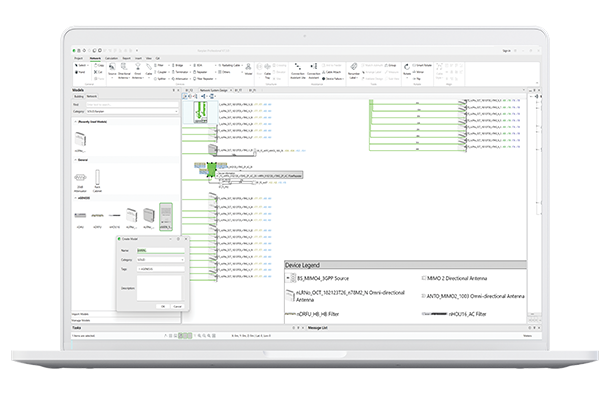The image size is (609, 394).
Task: Open Connection Assistant Lite
Action: pyautogui.click(x=298, y=71)
